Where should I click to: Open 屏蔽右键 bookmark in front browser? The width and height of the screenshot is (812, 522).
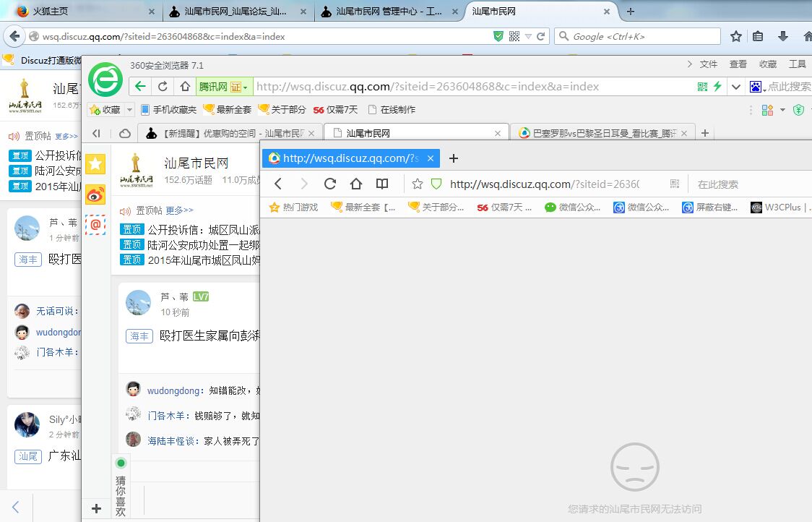point(710,207)
